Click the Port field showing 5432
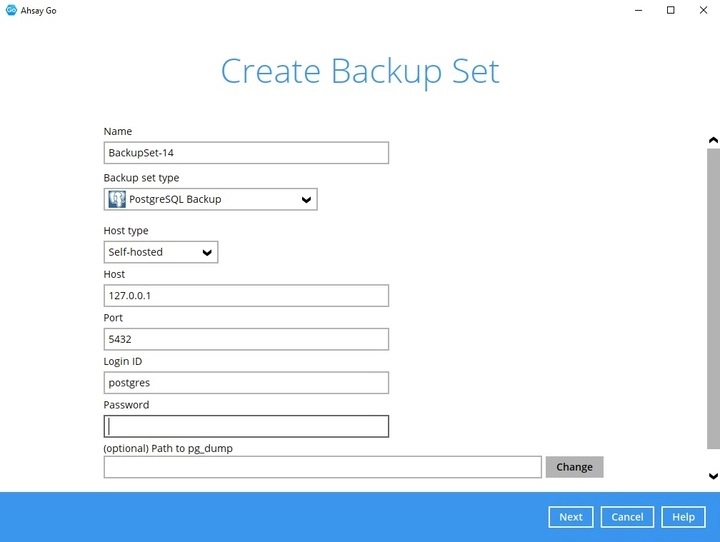 [246, 339]
